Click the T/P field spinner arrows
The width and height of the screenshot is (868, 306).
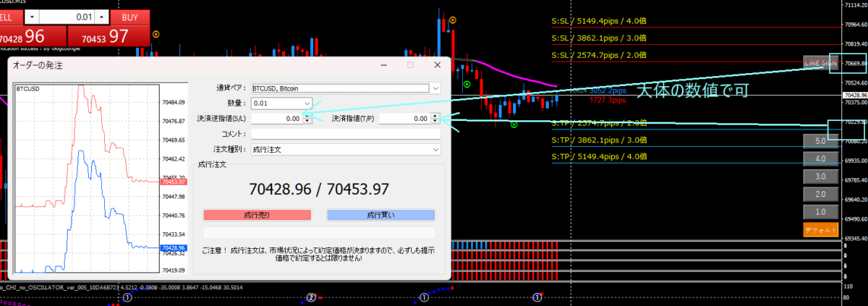435,119
